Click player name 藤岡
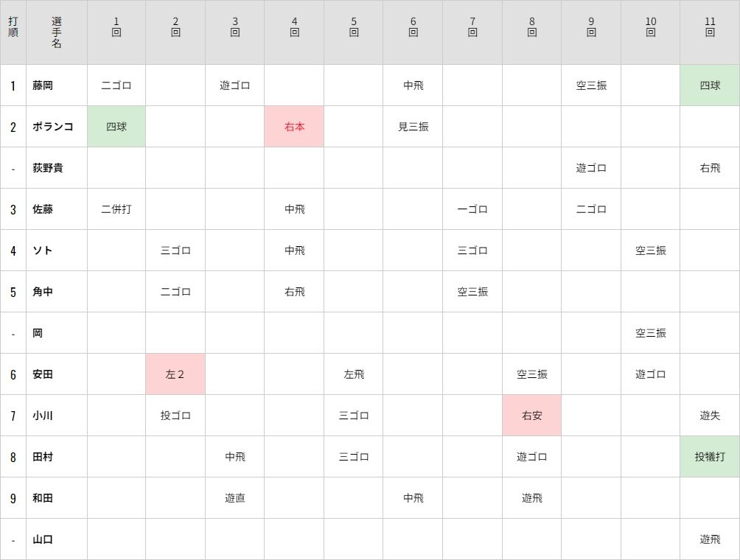The width and height of the screenshot is (740, 560). (x=43, y=85)
